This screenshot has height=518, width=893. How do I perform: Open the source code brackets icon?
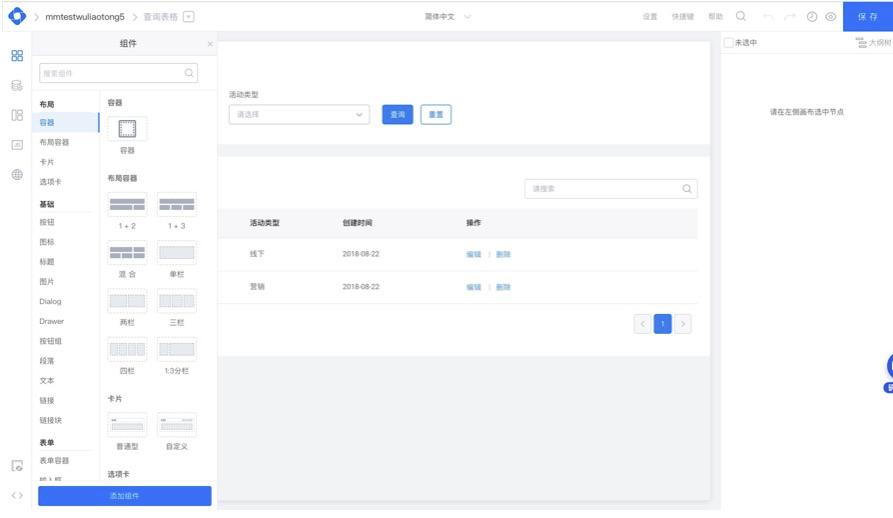[x=17, y=495]
